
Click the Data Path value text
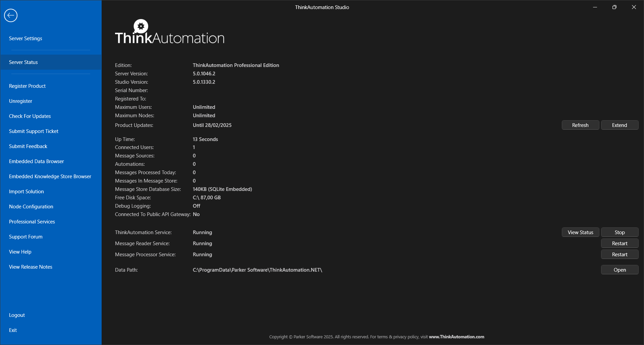pos(257,270)
